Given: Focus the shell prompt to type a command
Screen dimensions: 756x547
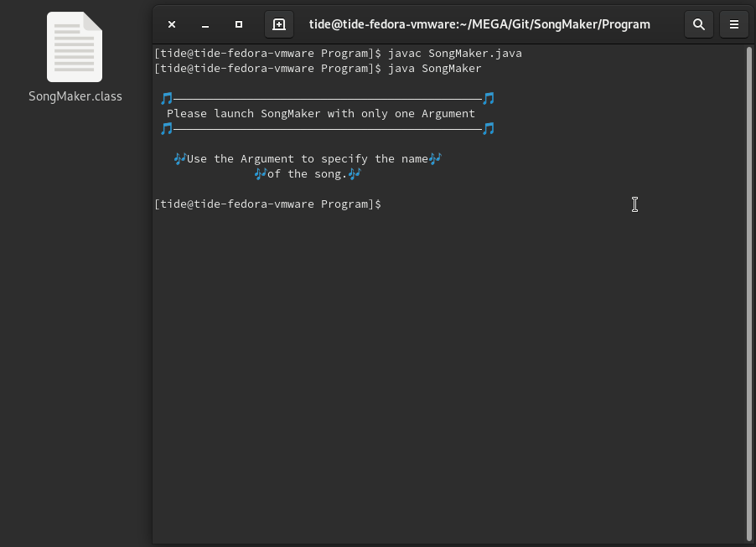Looking at the screenshot, I should [x=394, y=204].
